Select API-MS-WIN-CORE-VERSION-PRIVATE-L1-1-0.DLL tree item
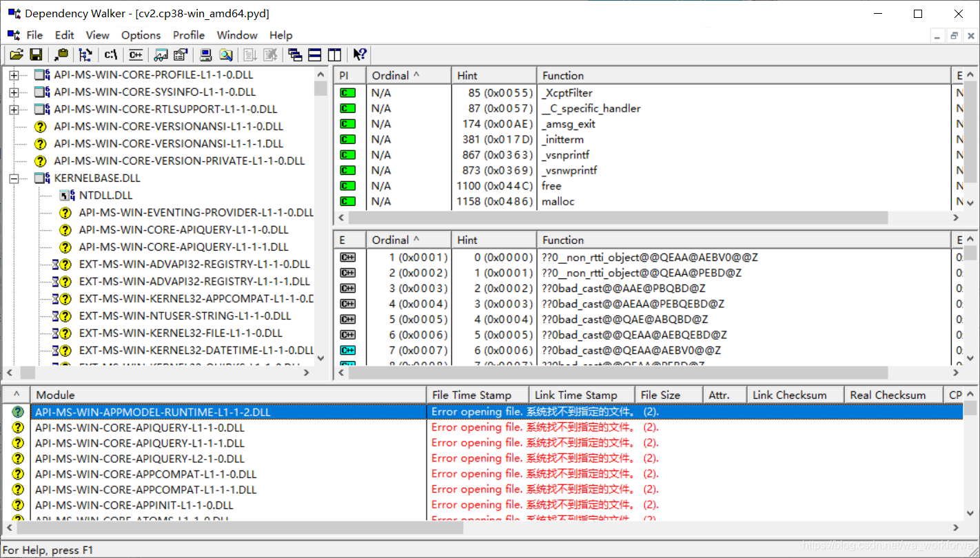Viewport: 980px width, 558px height. (179, 161)
